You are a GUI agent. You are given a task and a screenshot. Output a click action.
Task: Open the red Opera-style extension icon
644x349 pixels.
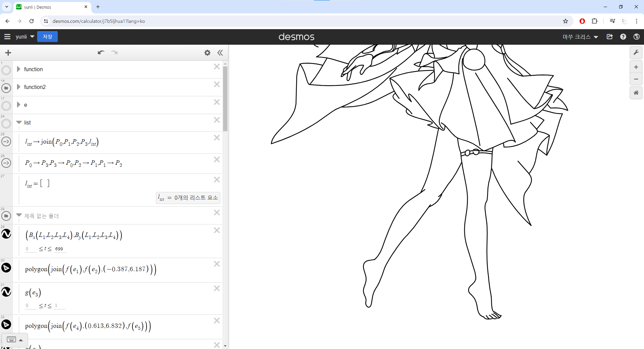(582, 21)
